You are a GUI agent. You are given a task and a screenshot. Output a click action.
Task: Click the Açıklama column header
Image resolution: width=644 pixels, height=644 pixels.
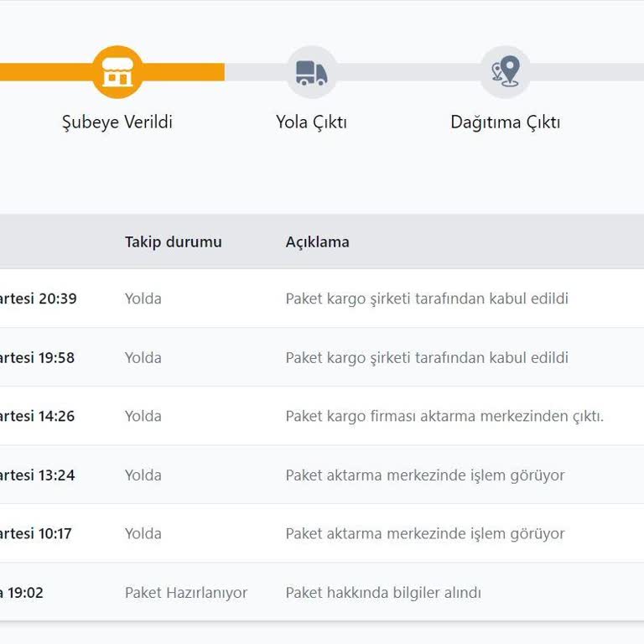coord(318,241)
